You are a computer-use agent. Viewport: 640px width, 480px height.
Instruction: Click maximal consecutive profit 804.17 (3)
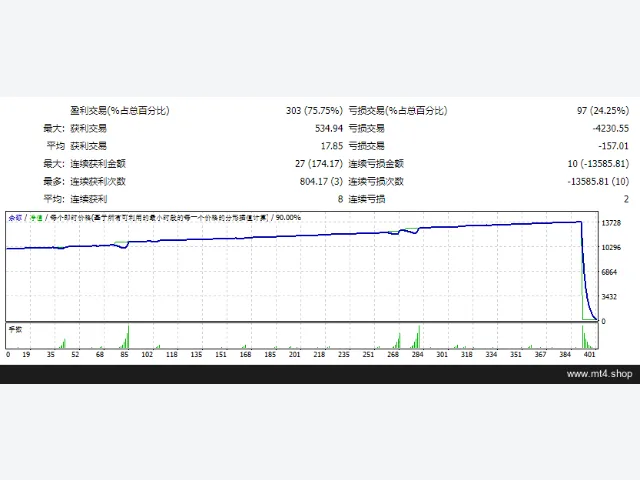321,181
